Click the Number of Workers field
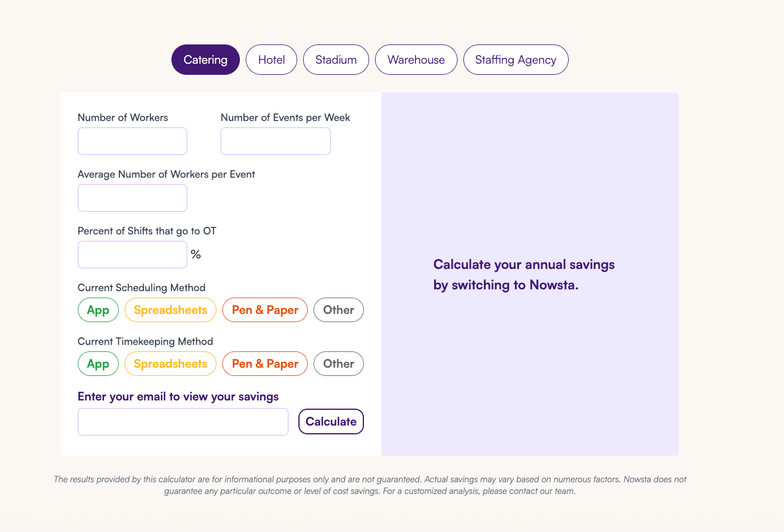The width and height of the screenshot is (784, 532). point(132,141)
